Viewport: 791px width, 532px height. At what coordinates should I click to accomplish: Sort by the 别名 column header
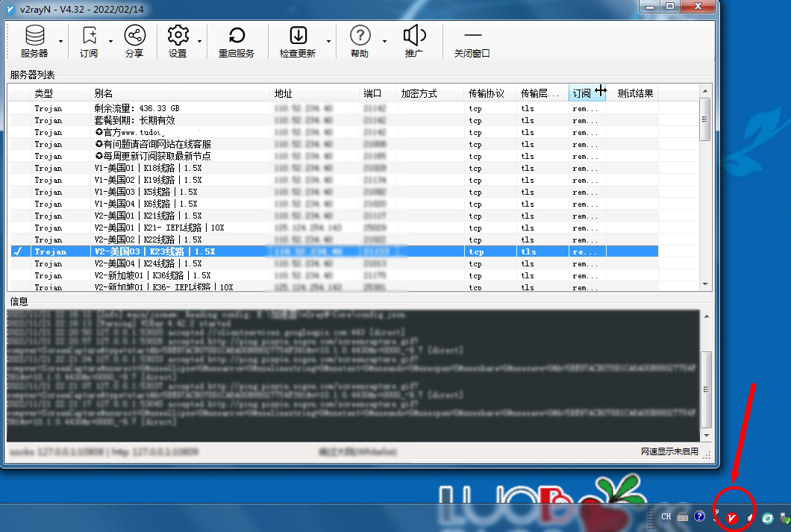click(180, 93)
